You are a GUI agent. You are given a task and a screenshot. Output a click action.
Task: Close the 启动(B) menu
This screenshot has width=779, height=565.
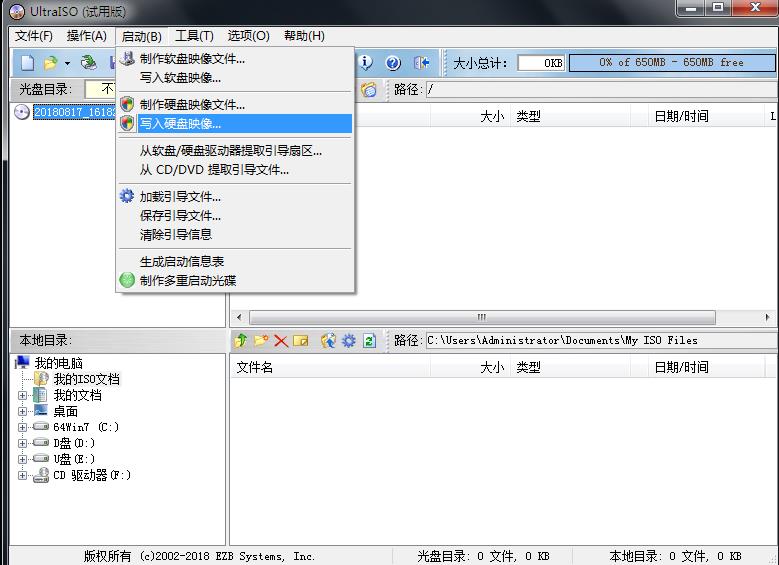(141, 36)
